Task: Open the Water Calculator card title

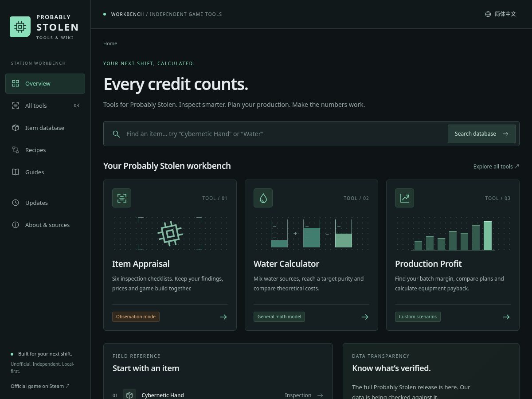Action: pos(286,264)
